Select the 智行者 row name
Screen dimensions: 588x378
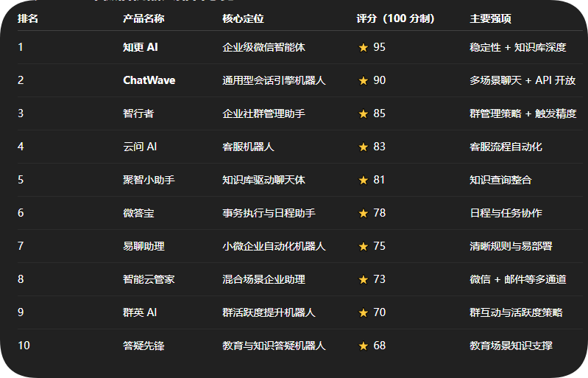click(138, 113)
